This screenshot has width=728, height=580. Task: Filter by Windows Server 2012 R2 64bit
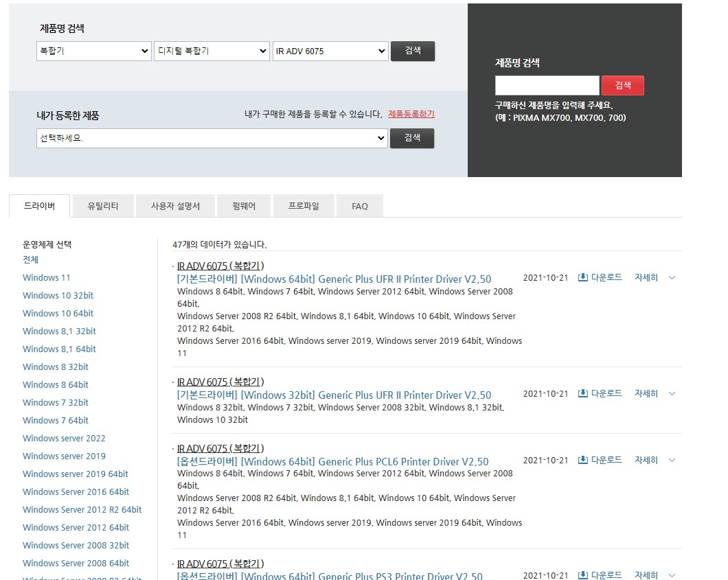[x=82, y=510]
